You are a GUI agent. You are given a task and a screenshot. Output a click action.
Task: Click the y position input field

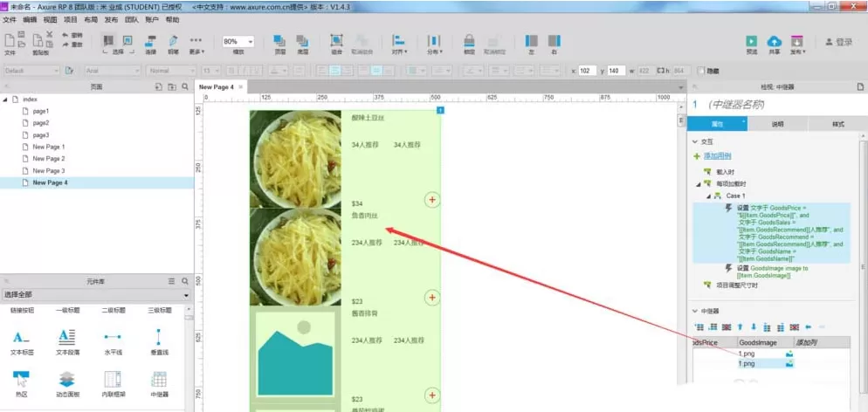coord(617,71)
